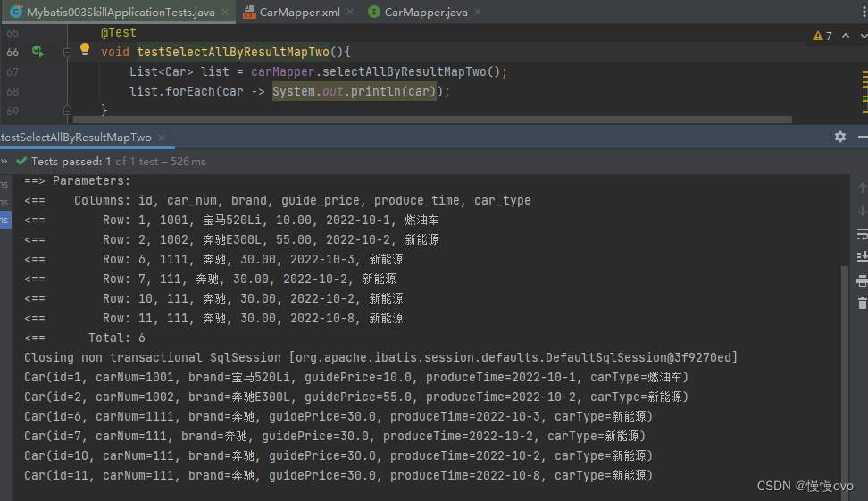Close the testSelectAllByResultMapTwo run tab
This screenshot has width=868, height=501.
point(162,138)
